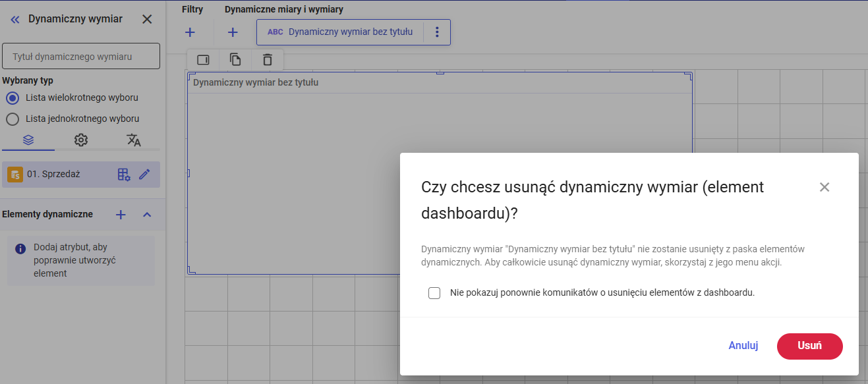Screen dimensions: 868x384
Task: Delete the widget using trash icon
Action: click(x=267, y=60)
